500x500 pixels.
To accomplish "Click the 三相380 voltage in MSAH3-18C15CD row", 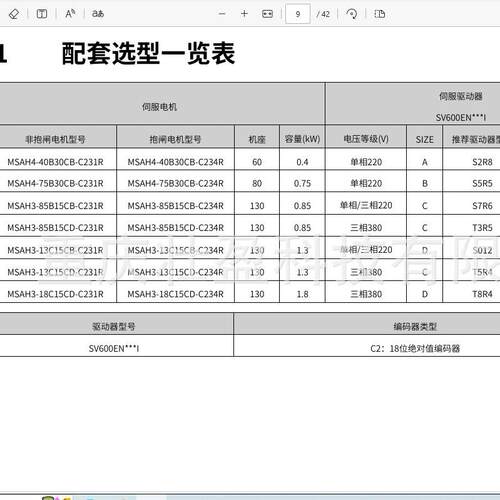I will click(x=366, y=294).
